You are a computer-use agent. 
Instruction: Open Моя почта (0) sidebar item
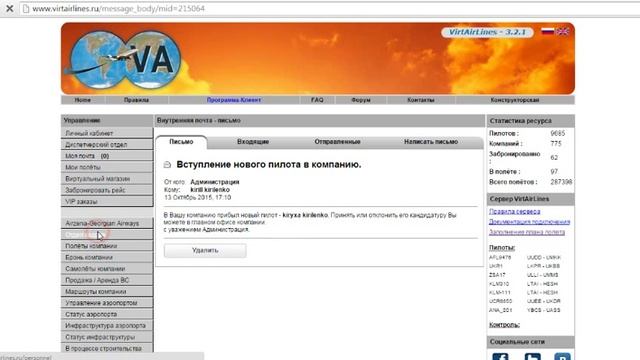(107, 156)
